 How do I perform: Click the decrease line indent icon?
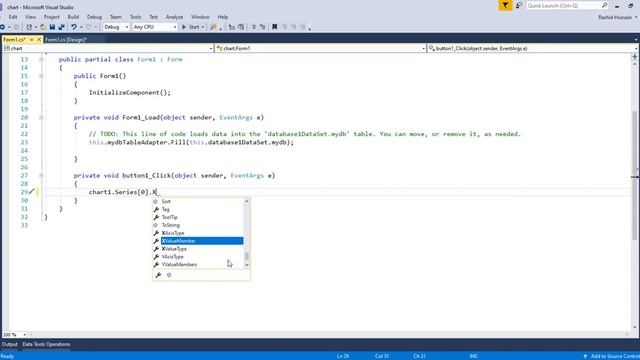coord(232,27)
